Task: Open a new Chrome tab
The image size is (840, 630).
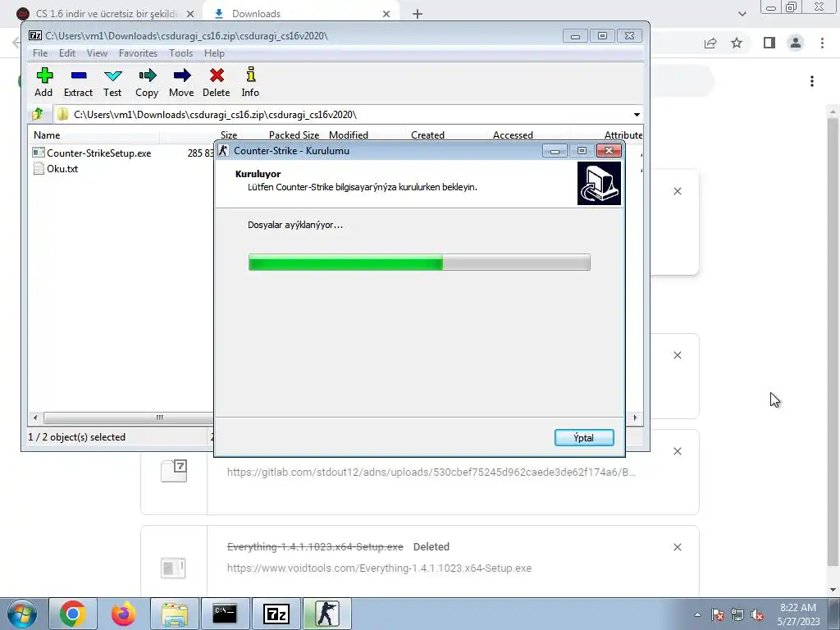Action: click(418, 14)
